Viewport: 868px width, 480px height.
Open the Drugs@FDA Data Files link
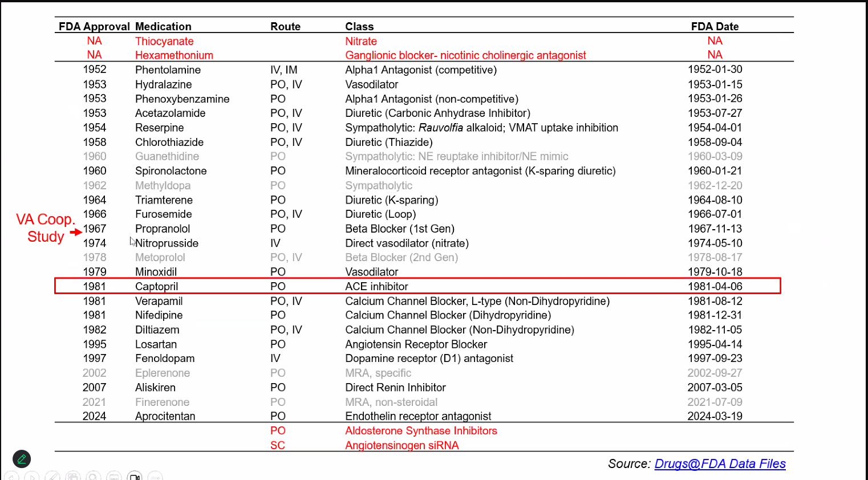[x=720, y=463]
